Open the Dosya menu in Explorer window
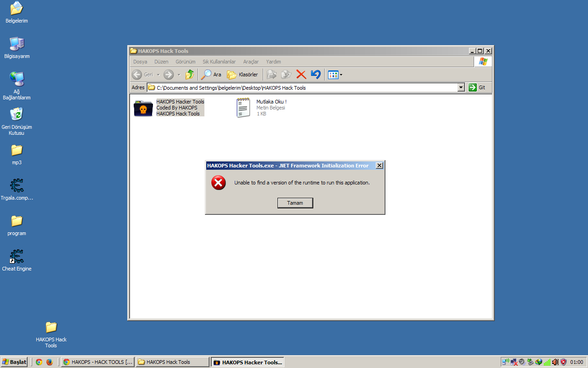The image size is (588, 368). click(140, 62)
